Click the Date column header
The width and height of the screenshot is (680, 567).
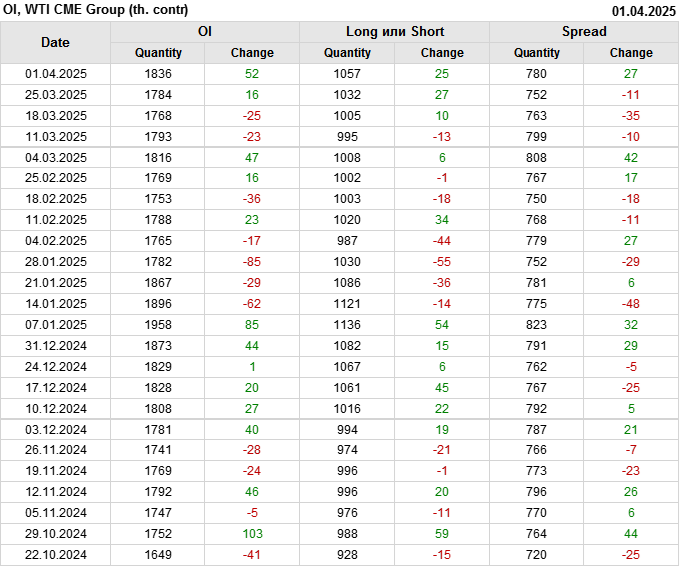tap(56, 42)
